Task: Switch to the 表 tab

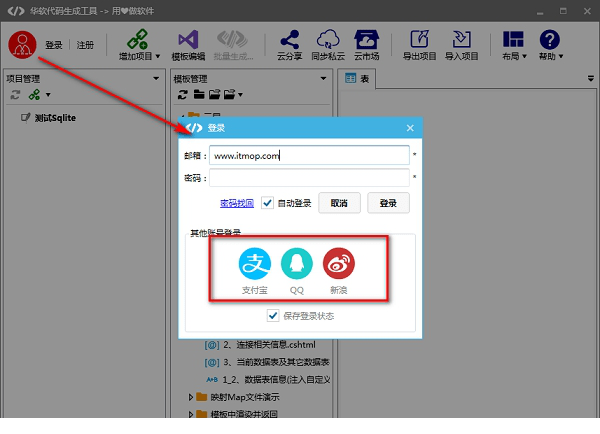Action: 357,79
